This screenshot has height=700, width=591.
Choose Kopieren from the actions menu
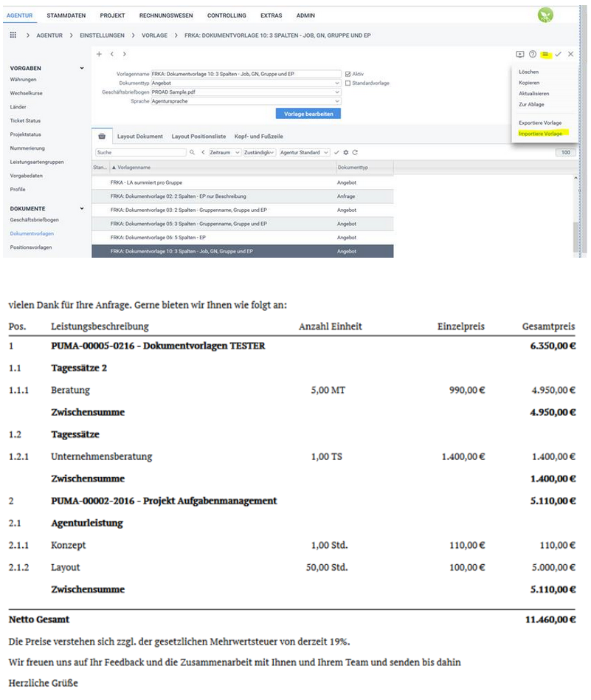529,83
